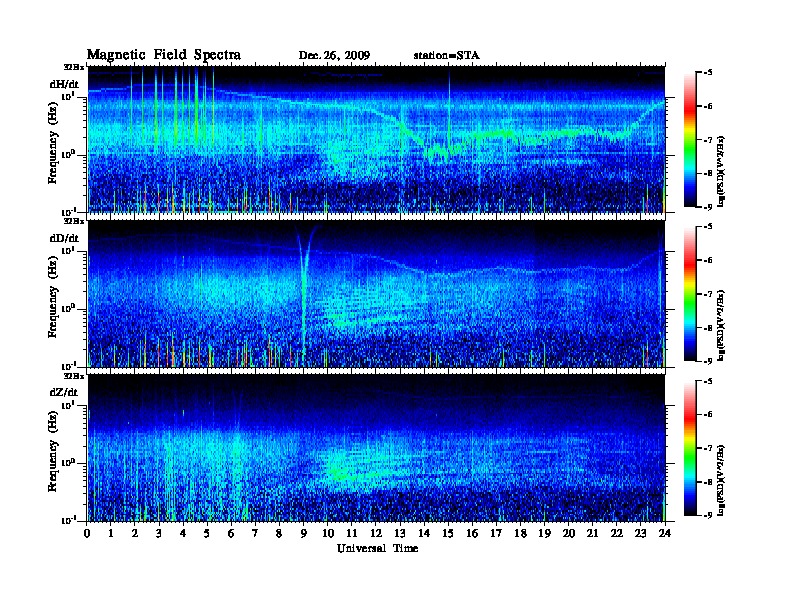Click hour 18 on Universal Time axis

pos(520,533)
